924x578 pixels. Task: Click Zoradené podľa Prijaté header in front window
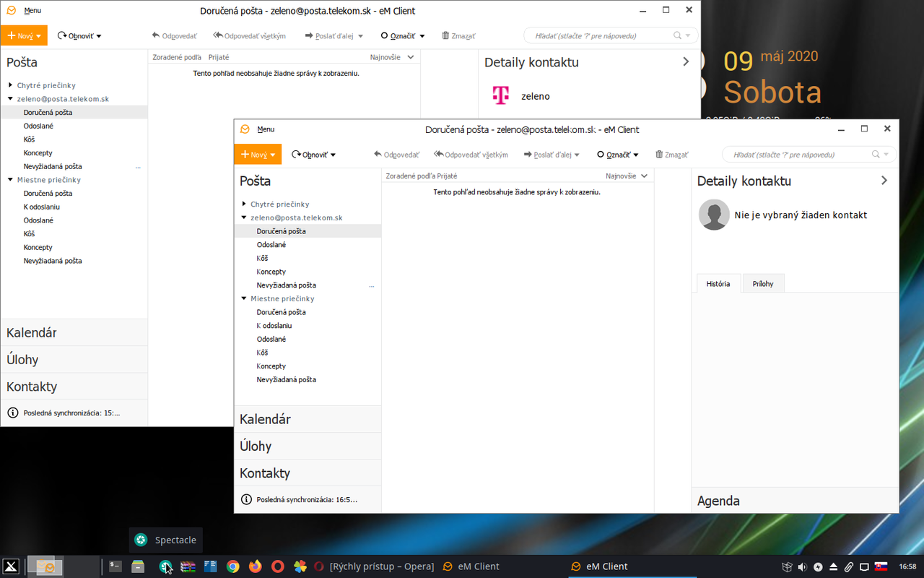pos(422,176)
